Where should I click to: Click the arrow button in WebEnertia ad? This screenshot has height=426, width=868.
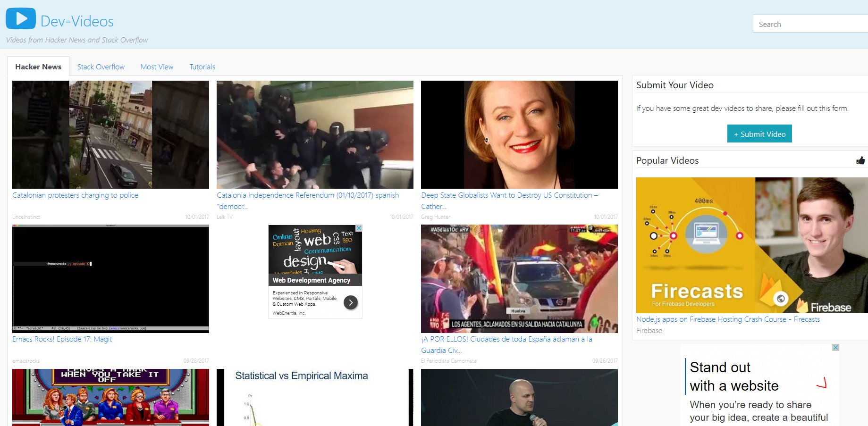click(x=351, y=302)
